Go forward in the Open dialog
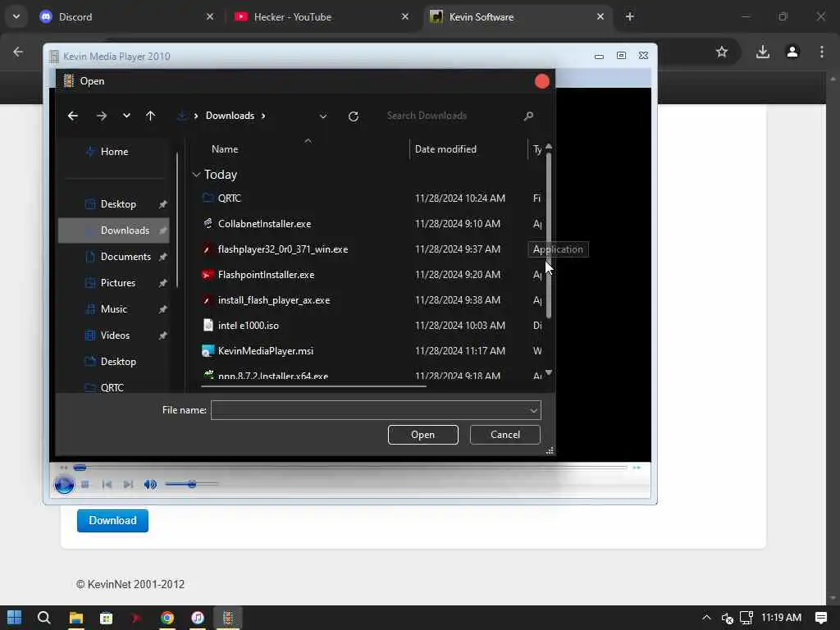Viewport: 840px width, 630px height. tap(101, 116)
